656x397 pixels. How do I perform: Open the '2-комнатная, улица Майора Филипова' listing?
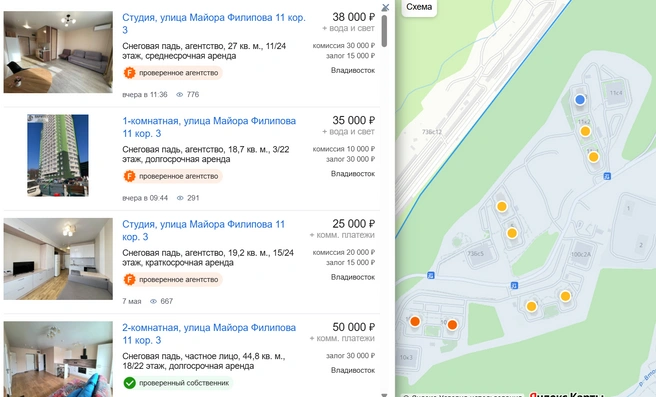[x=209, y=334]
